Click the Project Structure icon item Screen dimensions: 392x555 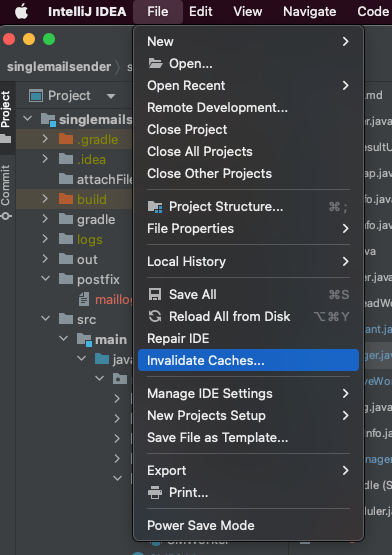[155, 207]
